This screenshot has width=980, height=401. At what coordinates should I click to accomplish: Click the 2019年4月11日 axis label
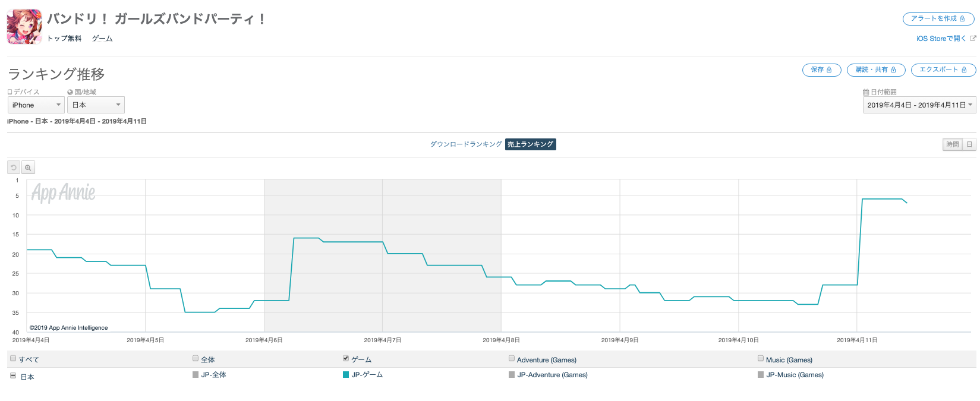pos(857,340)
